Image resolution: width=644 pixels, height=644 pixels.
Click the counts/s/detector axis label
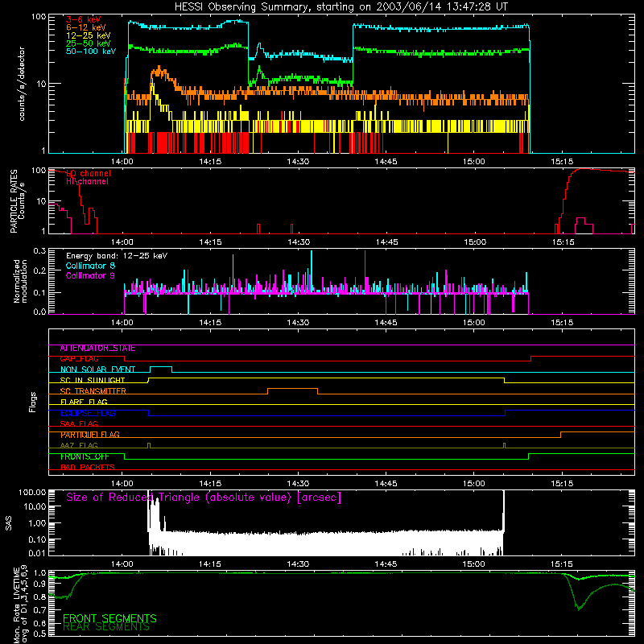point(22,84)
